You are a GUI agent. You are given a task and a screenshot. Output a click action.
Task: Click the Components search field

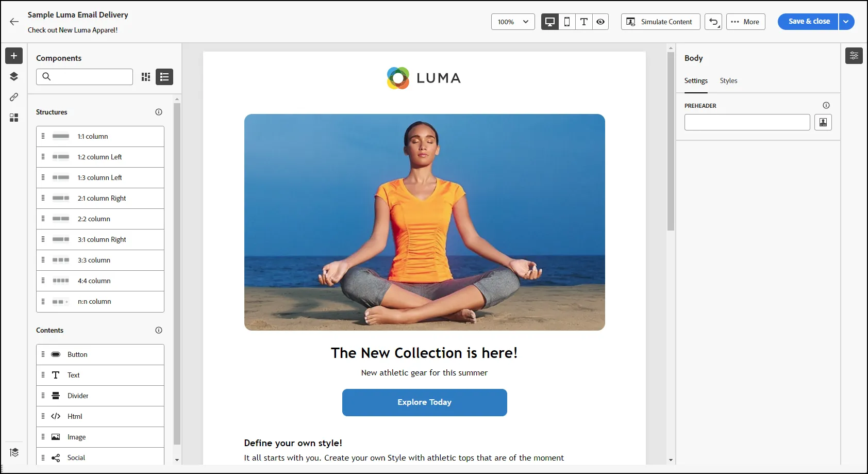tap(85, 77)
